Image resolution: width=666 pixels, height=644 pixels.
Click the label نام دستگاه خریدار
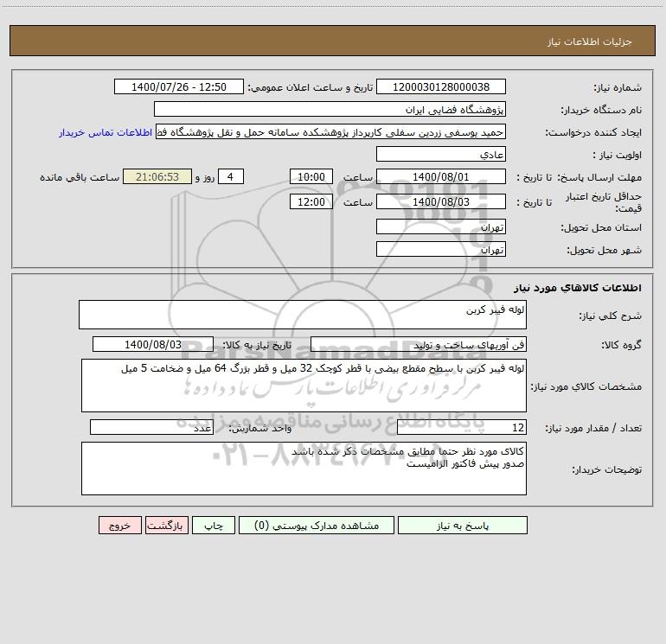[601, 110]
